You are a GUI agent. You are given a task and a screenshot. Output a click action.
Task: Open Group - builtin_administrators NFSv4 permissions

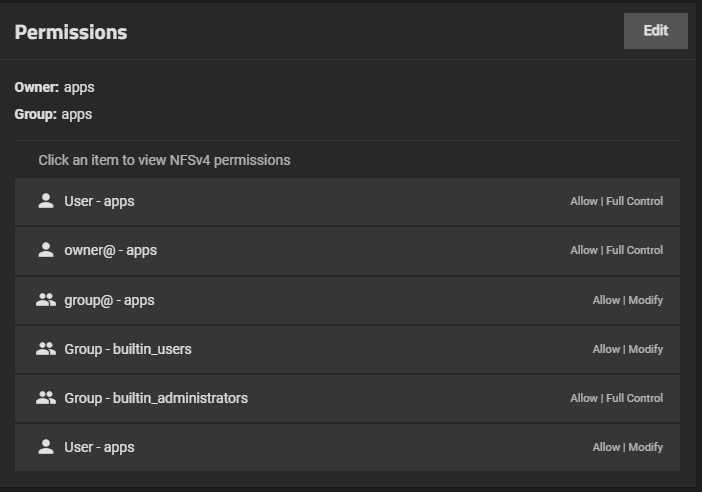coord(347,398)
